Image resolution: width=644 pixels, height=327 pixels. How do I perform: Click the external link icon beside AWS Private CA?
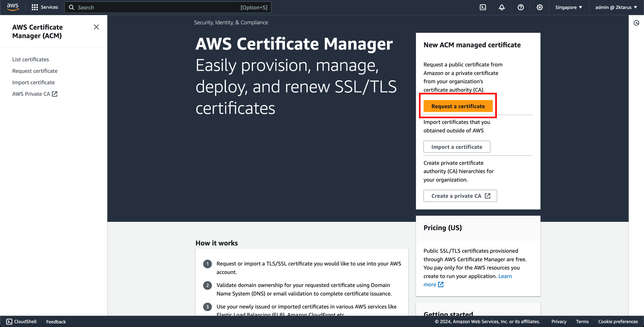pos(55,94)
